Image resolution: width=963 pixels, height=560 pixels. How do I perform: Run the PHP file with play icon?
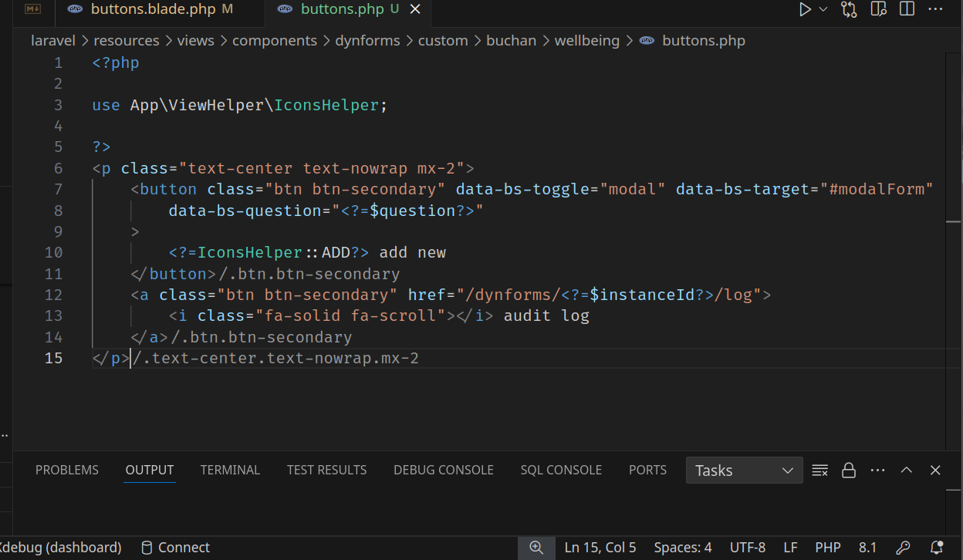point(805,9)
